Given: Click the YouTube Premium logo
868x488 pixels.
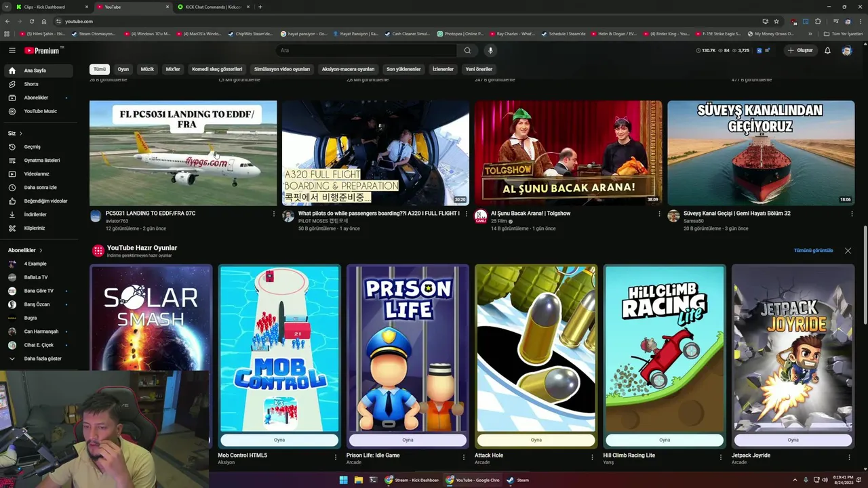Looking at the screenshot, I should 43,50.
